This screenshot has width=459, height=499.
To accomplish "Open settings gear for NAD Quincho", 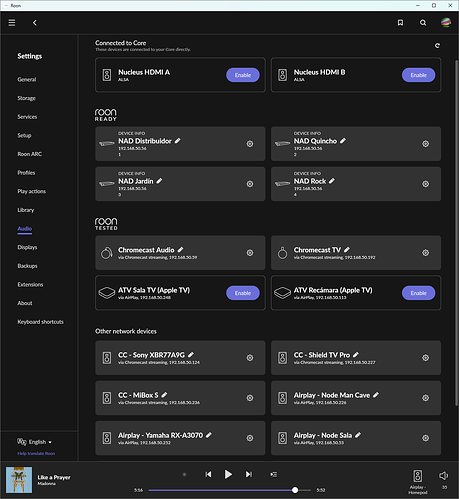I will [426, 144].
